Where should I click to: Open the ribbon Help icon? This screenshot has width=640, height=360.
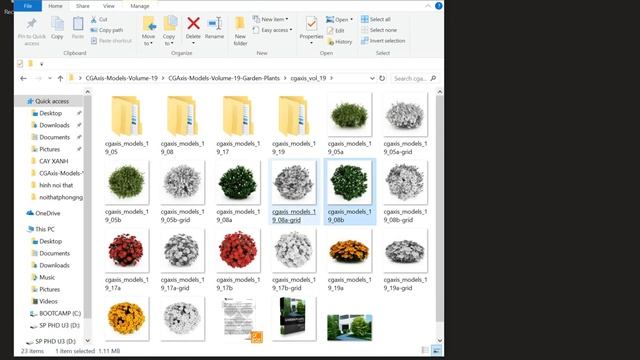(x=439, y=6)
